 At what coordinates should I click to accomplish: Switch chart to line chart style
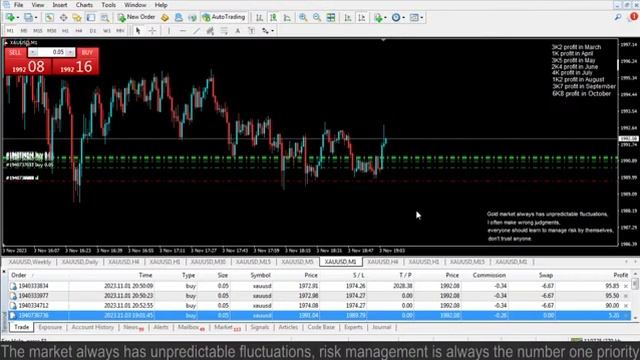(x=287, y=18)
